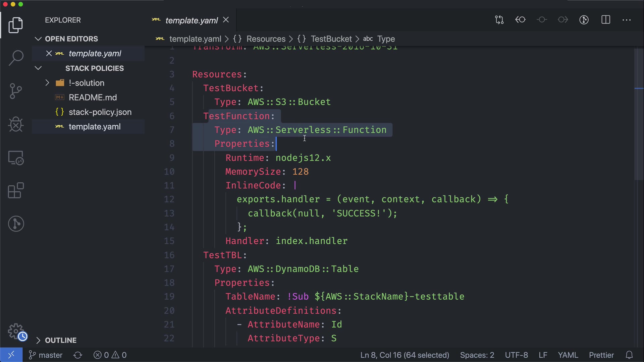Open the Extensions view
The width and height of the screenshot is (644, 362).
coord(16,191)
